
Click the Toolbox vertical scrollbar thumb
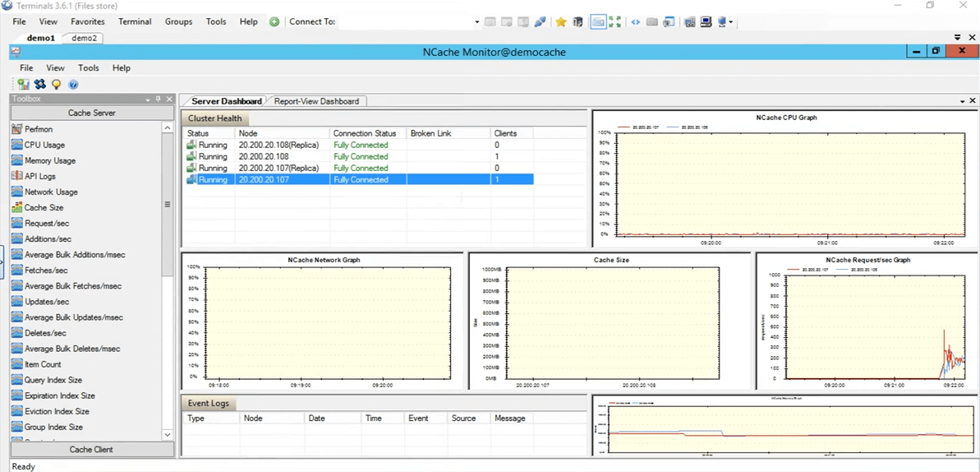(168, 205)
